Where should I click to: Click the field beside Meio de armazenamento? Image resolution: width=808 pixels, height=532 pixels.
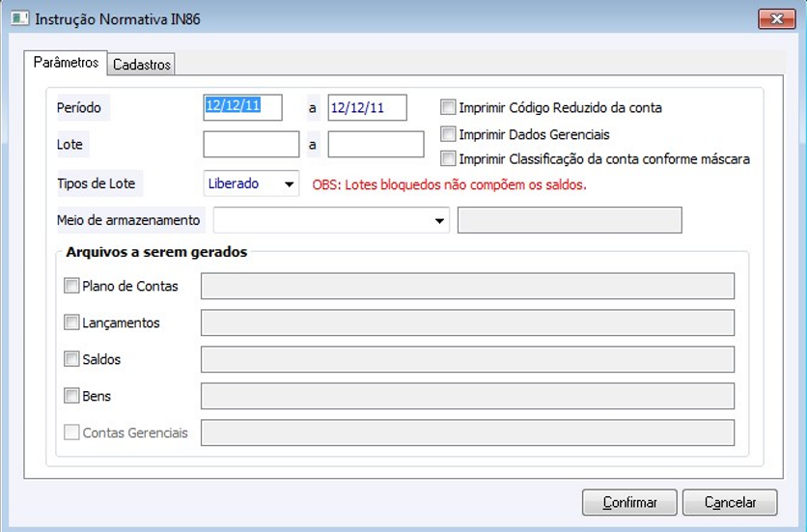coord(570,220)
